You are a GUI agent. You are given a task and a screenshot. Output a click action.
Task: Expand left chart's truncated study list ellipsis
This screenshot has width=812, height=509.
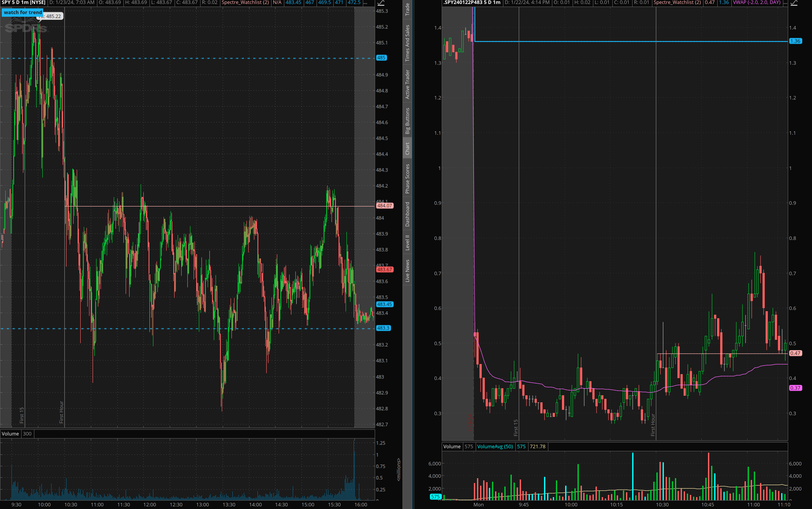tap(365, 3)
